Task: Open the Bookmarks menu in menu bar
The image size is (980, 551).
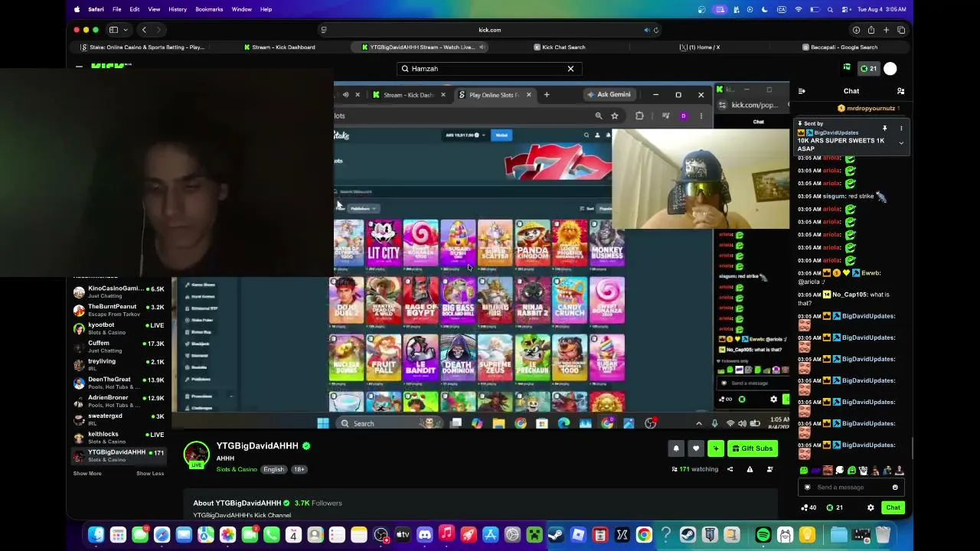Action: [209, 9]
